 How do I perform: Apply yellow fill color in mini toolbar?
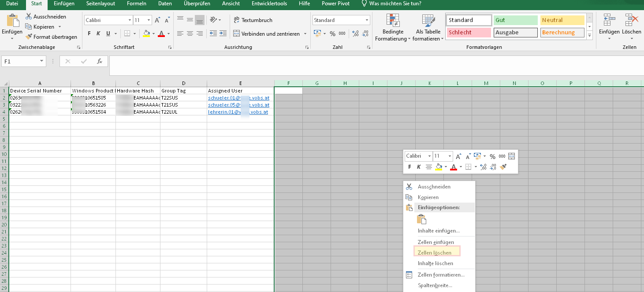(x=439, y=167)
